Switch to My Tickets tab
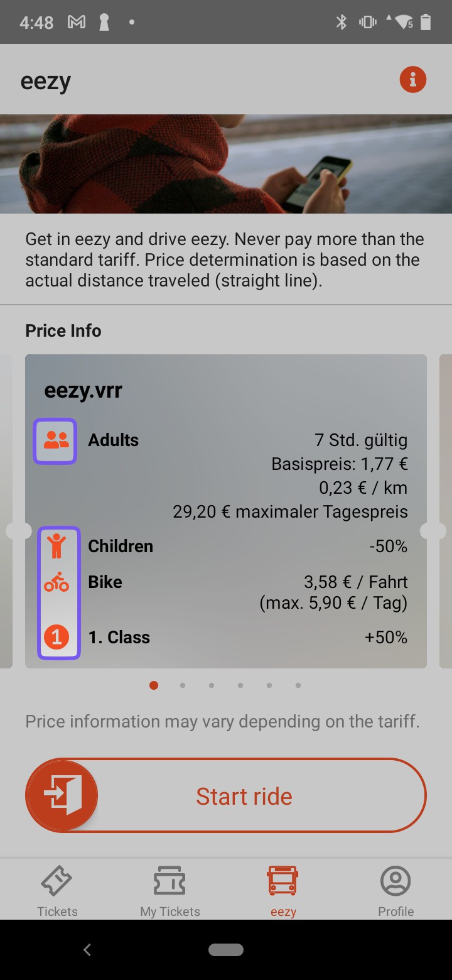This screenshot has width=452, height=980. point(170,891)
